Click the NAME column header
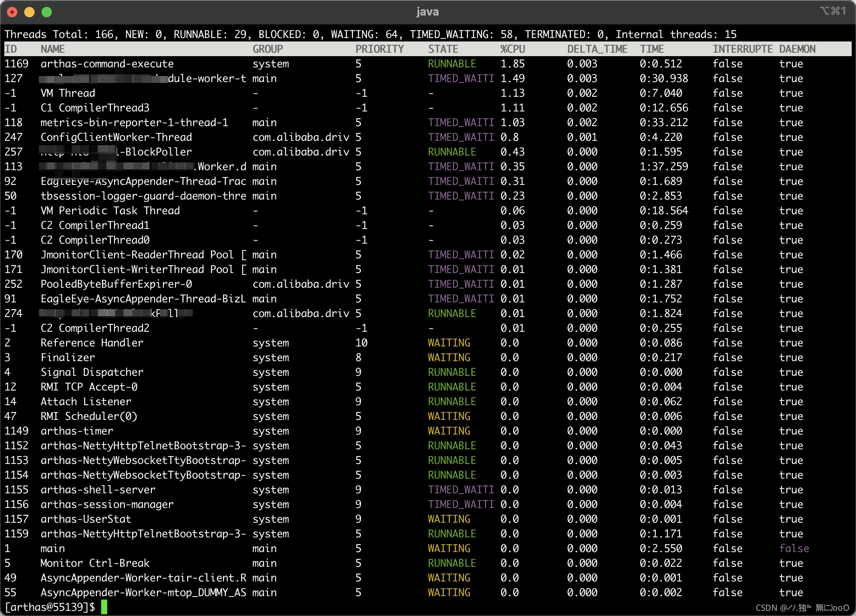 53,49
